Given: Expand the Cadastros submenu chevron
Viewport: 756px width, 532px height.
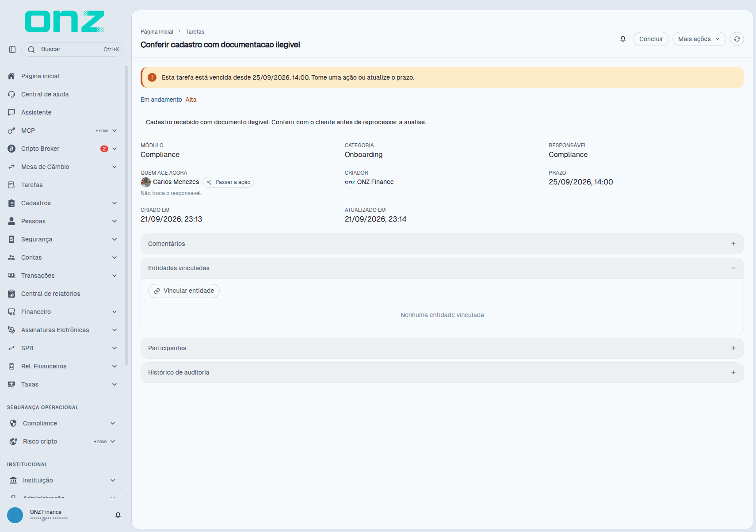Looking at the screenshot, I should [115, 203].
